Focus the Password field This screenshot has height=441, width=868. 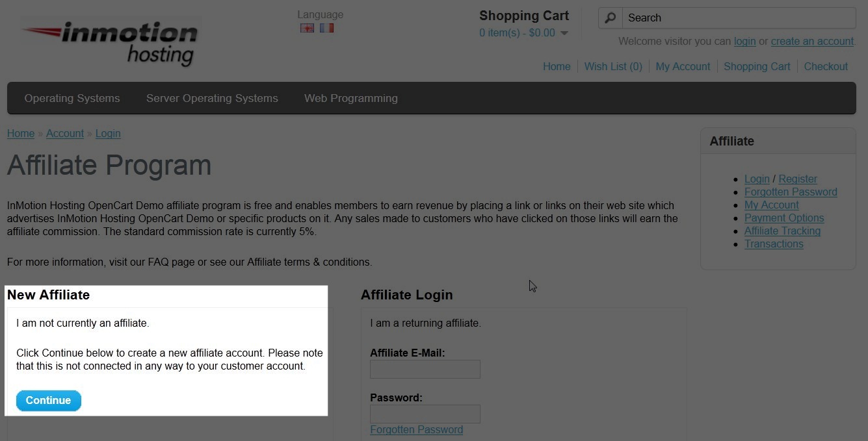pos(425,414)
